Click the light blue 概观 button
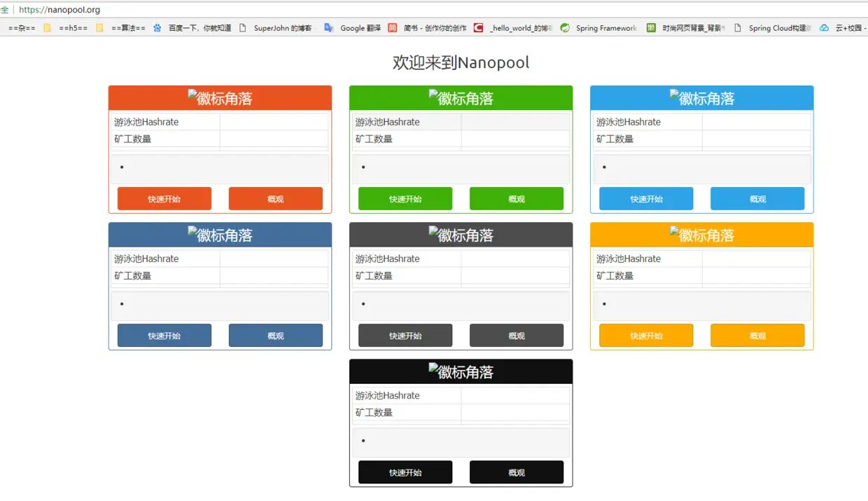The height and width of the screenshot is (501, 868). pos(757,199)
